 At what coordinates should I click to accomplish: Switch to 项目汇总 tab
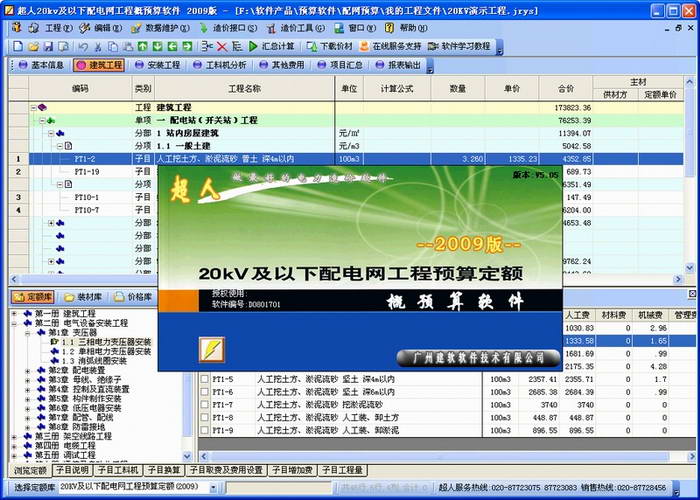click(x=340, y=65)
